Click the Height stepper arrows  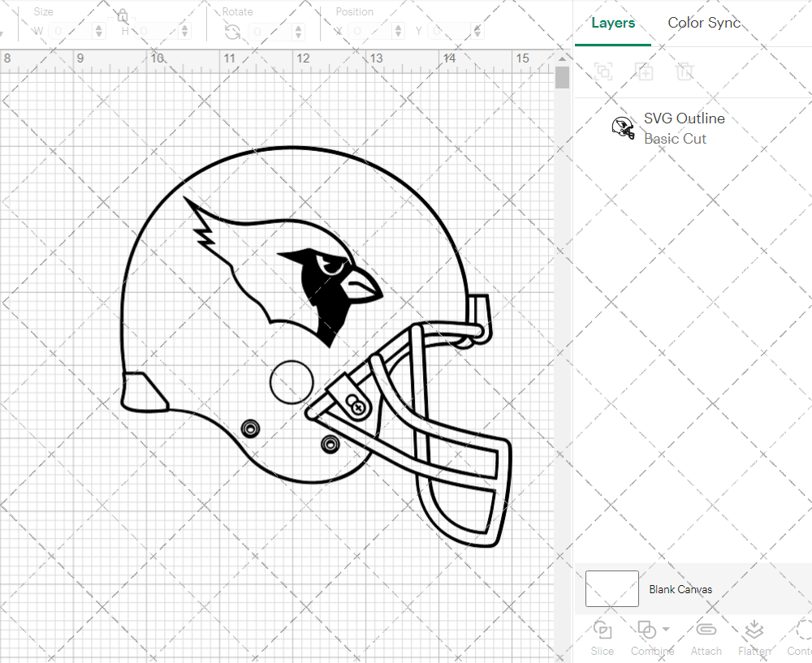pos(184,32)
